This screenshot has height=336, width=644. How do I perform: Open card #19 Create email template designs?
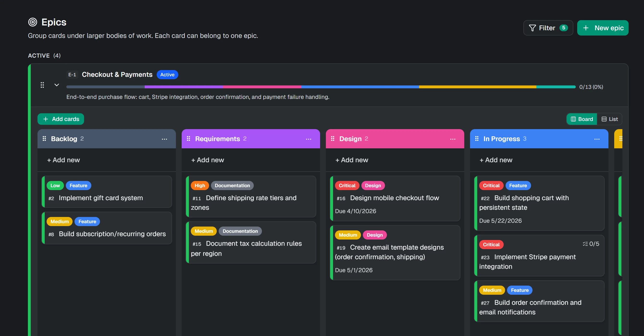tap(395, 252)
